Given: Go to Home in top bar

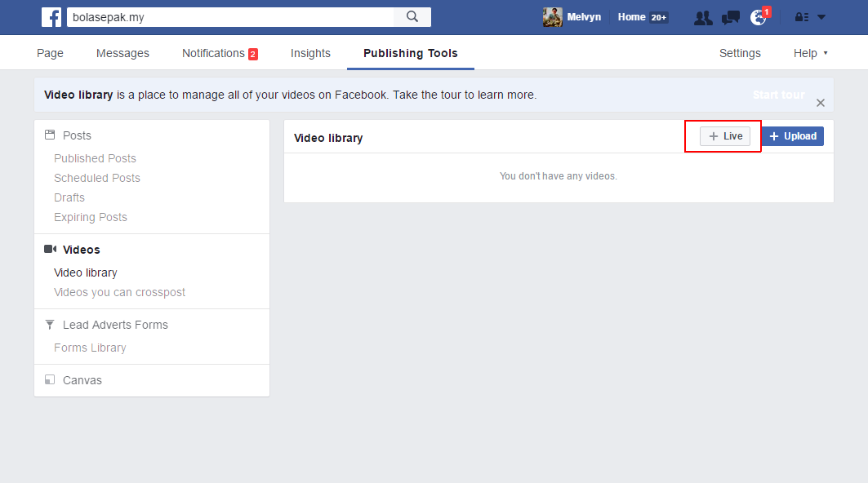Looking at the screenshot, I should 632,17.
